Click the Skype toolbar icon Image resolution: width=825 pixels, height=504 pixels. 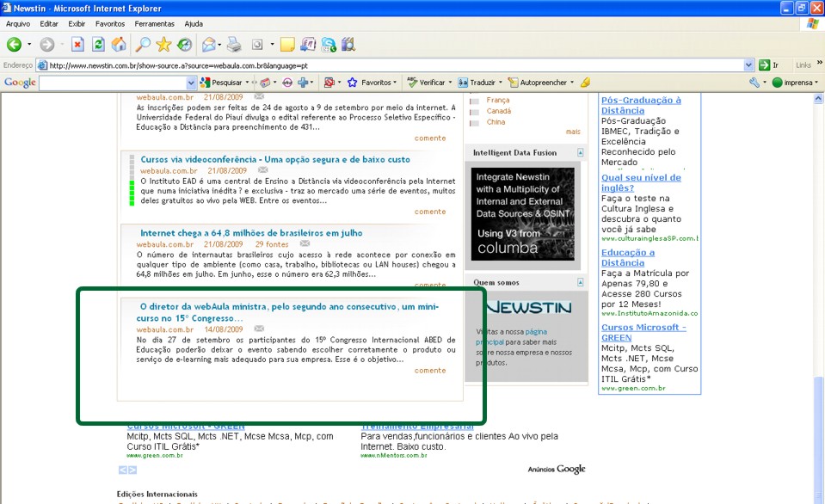click(x=329, y=45)
